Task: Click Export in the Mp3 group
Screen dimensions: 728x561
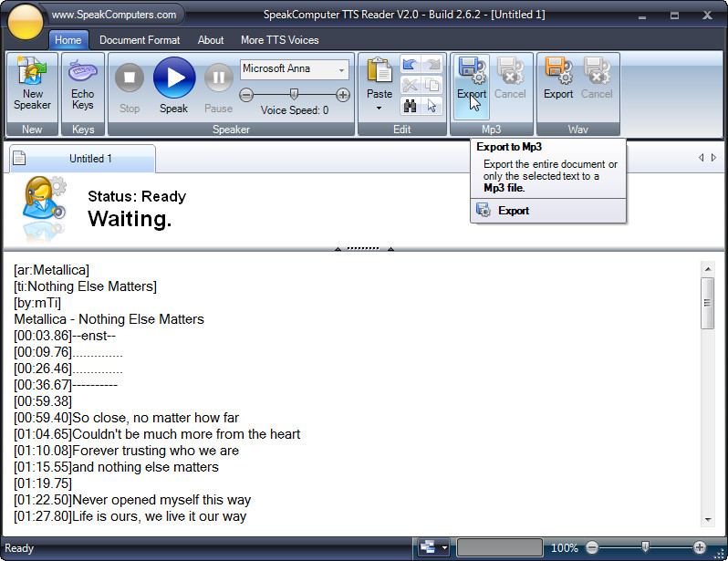Action: coord(472,87)
